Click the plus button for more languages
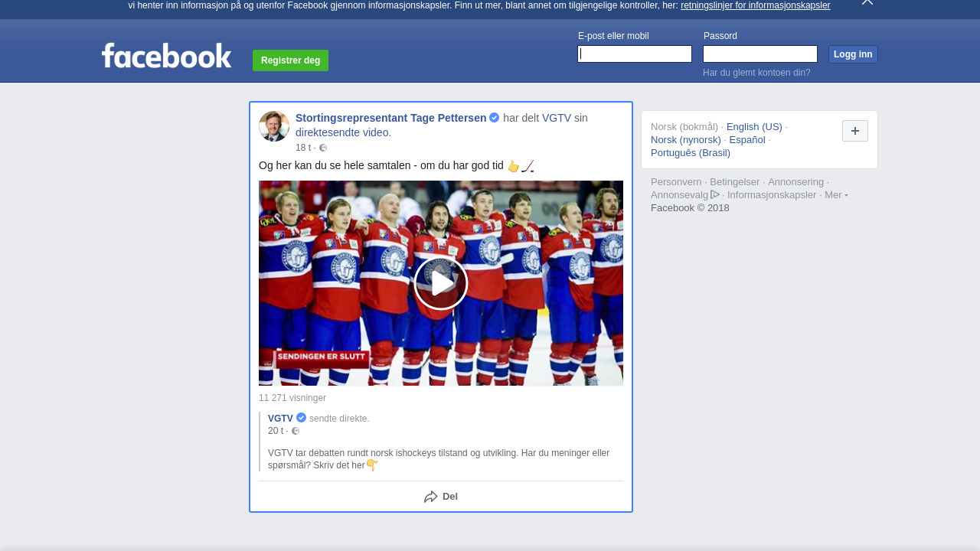Viewport: 980px width, 551px height. point(854,131)
